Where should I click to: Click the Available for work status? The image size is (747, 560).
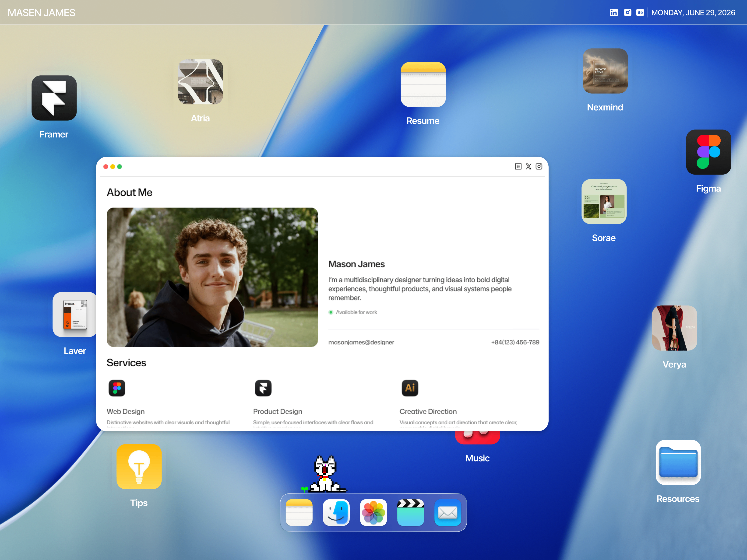coord(353,312)
